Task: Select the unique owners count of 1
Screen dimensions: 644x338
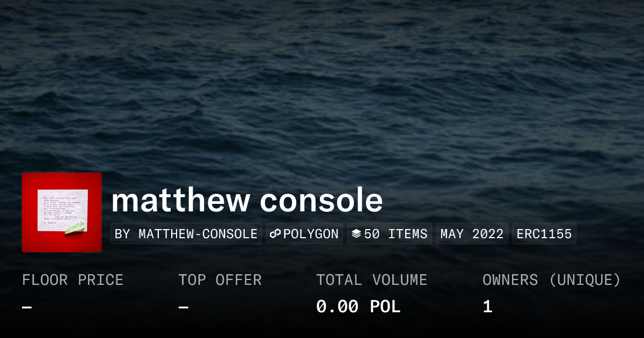Action: click(x=487, y=307)
